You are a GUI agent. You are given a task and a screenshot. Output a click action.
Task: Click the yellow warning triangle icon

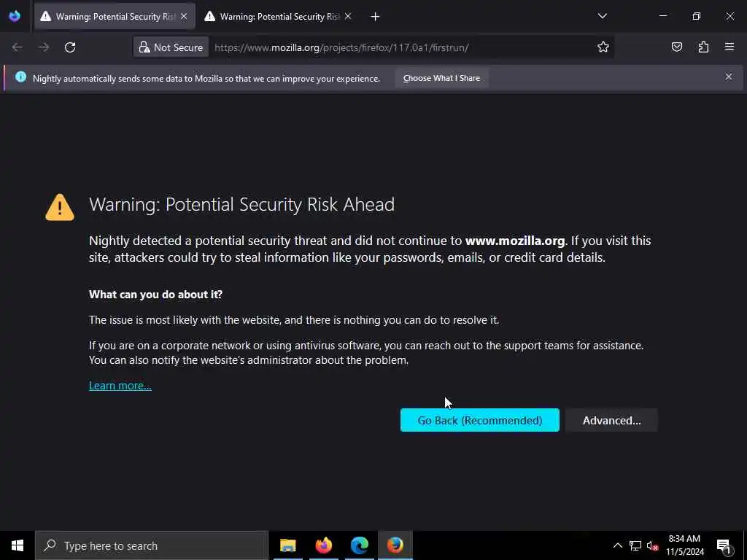tap(60, 207)
